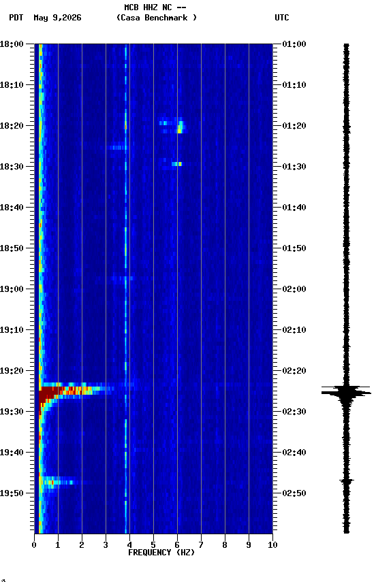This screenshot has height=588, width=376.
Task: Click the 6 Hz signal blob near 18:30
Action: 176,164
